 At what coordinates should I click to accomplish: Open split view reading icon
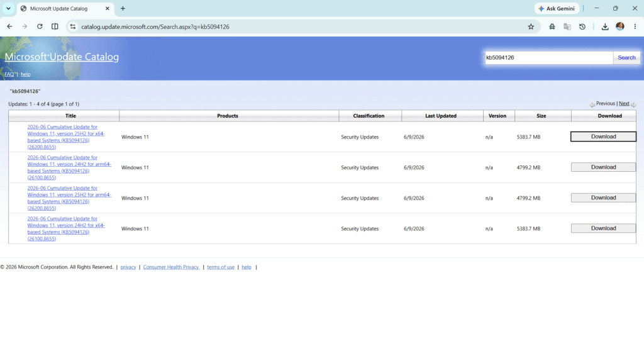(55, 26)
